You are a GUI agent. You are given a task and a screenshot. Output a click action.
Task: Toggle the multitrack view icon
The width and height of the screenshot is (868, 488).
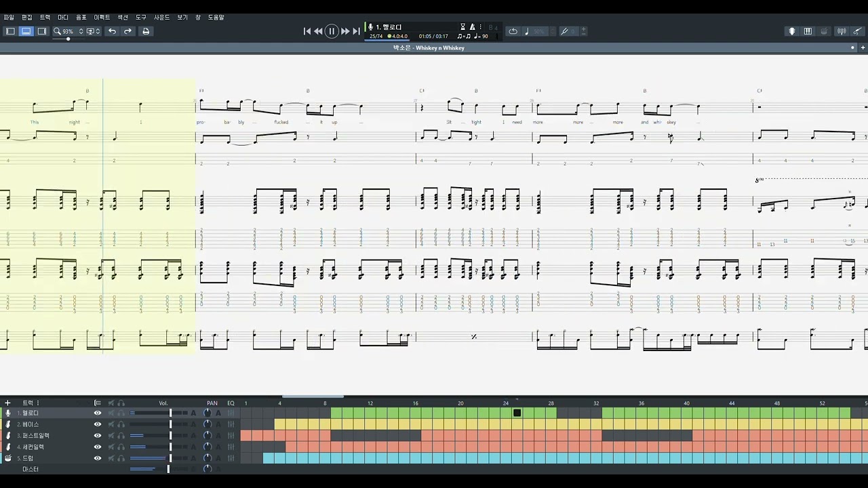pos(98,403)
